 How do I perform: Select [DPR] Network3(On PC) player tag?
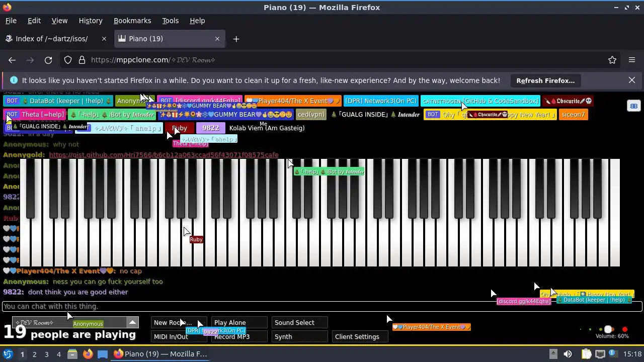click(x=381, y=101)
